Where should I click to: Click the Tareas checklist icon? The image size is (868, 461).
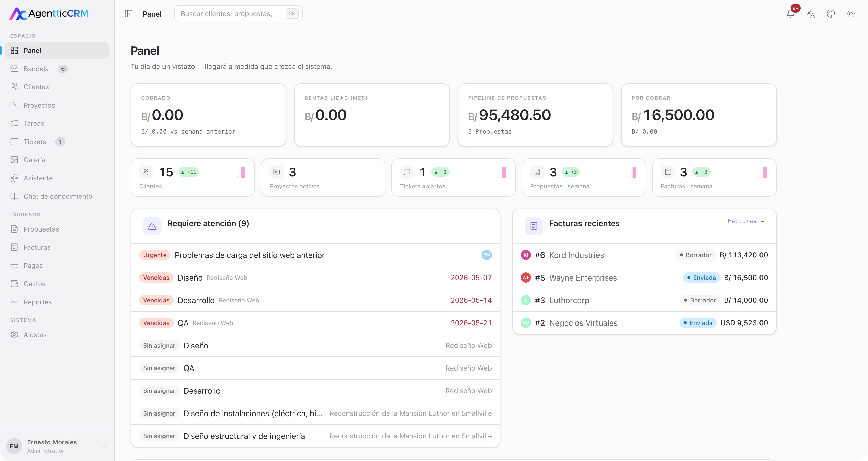tap(14, 123)
